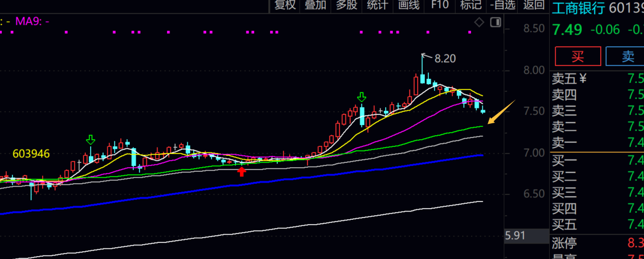Open the 叠加 overlay option

[315, 5]
